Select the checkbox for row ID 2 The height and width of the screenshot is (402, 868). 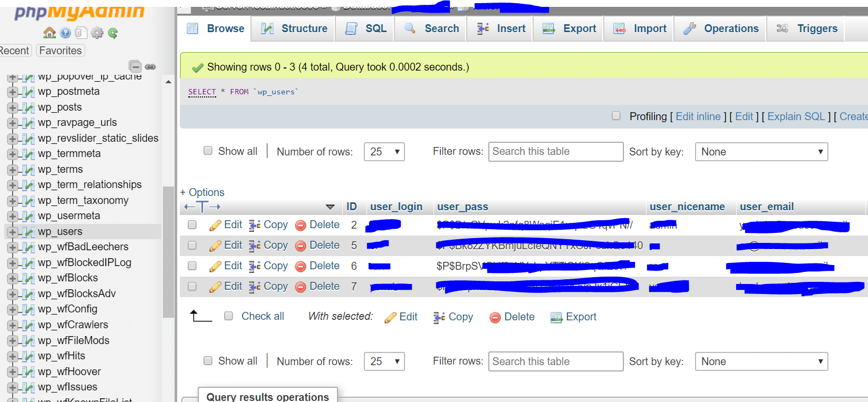click(192, 225)
